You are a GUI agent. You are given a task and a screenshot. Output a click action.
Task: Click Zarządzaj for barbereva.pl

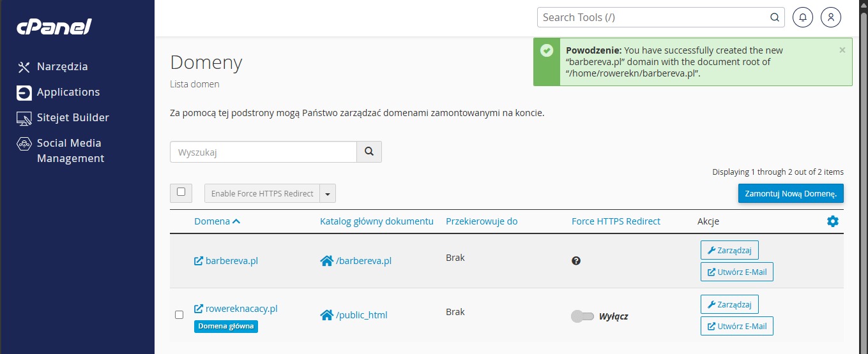729,250
